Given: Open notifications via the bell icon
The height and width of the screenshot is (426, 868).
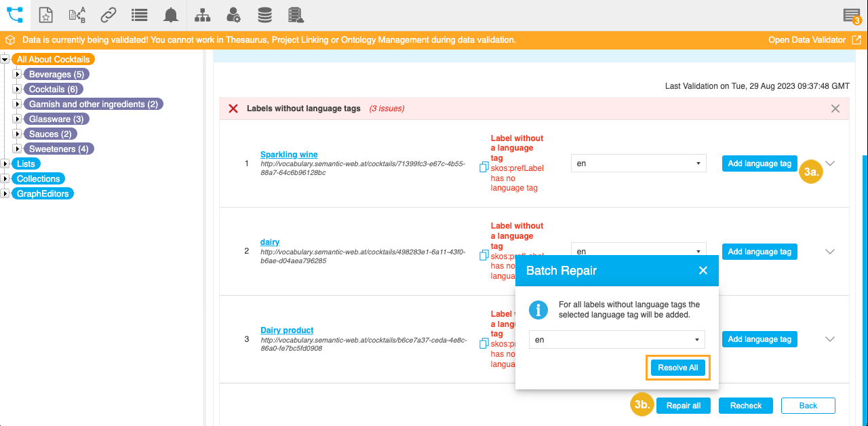Looking at the screenshot, I should [x=170, y=14].
